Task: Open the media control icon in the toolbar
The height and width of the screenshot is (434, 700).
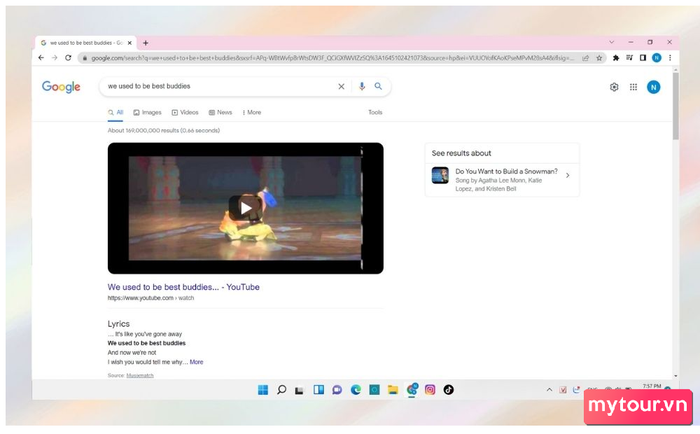Action: [x=629, y=58]
